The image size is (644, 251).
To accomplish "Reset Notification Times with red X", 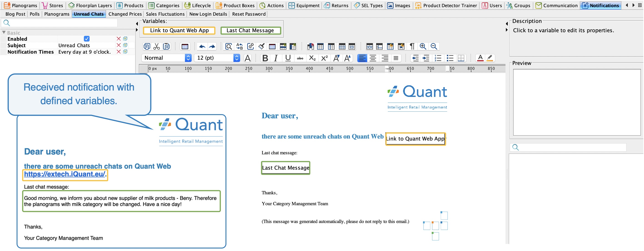I will (x=119, y=52).
